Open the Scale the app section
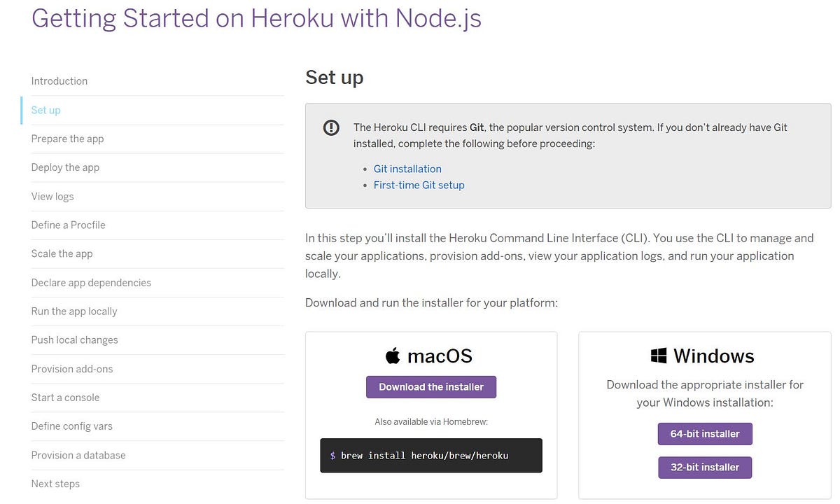Screen dimensions: 840x504 (62, 253)
